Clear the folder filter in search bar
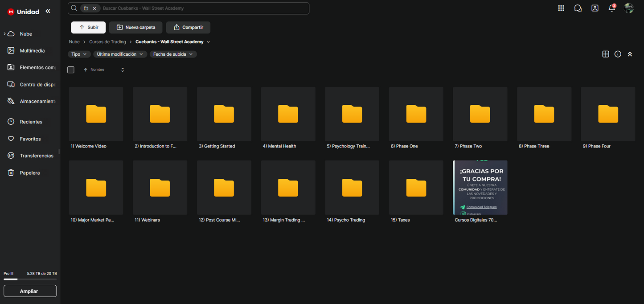This screenshot has height=304, width=644. (94, 8)
